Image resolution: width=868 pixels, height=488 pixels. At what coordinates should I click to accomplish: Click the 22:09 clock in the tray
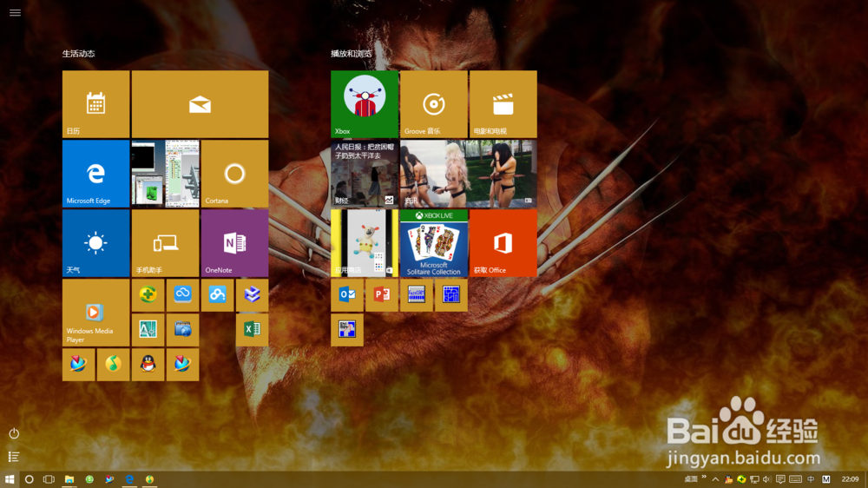click(851, 479)
